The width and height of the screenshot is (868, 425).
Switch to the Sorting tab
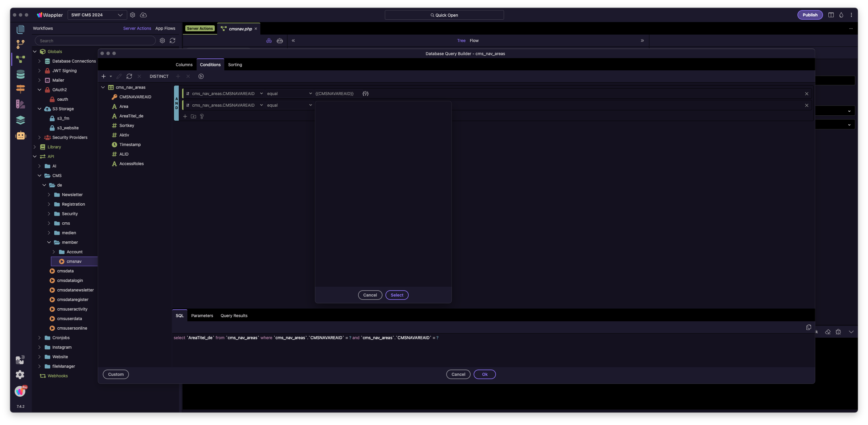click(235, 65)
